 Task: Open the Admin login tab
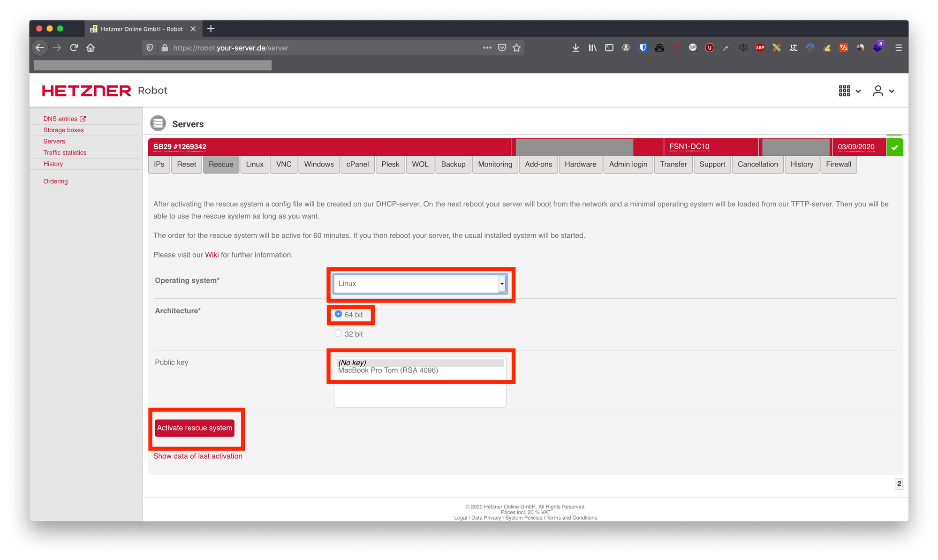pos(628,165)
